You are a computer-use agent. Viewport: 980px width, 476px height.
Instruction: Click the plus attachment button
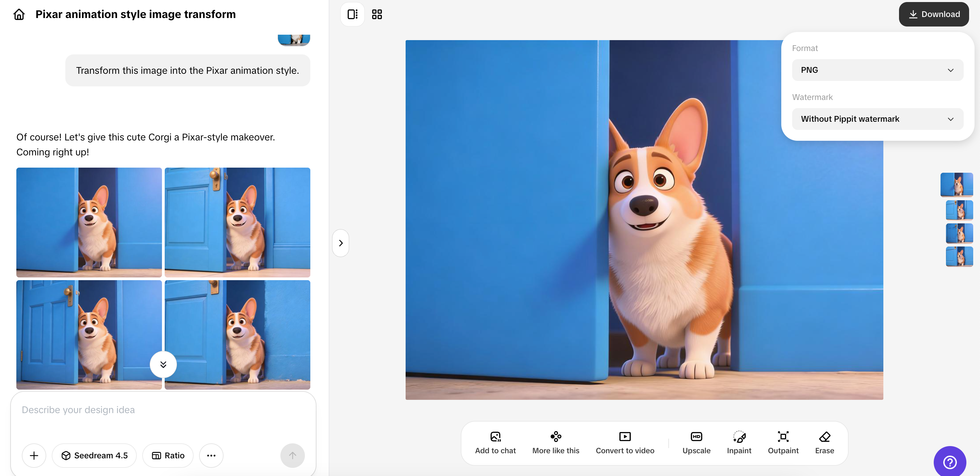tap(34, 456)
